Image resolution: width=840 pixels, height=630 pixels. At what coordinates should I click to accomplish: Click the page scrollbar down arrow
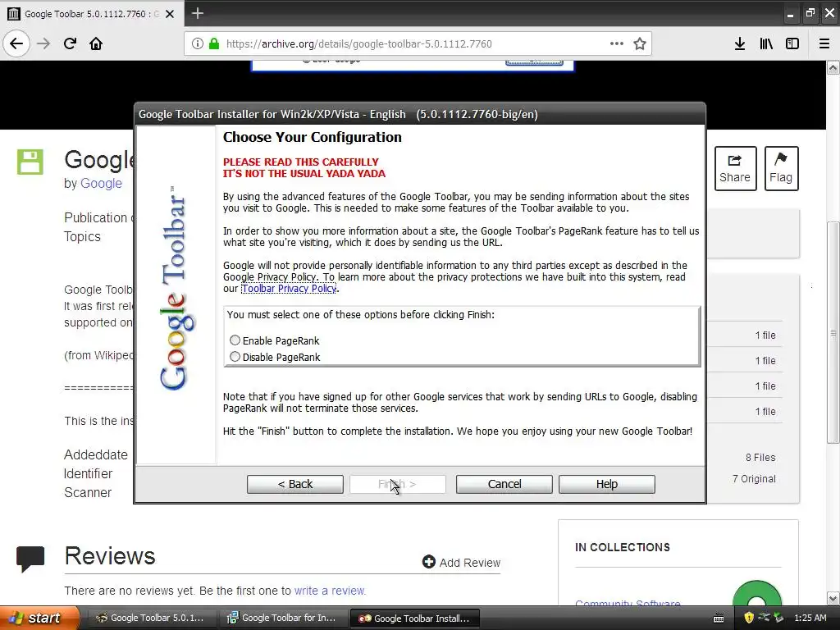tap(833, 598)
